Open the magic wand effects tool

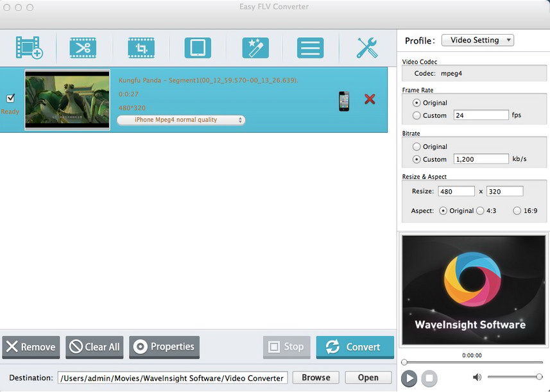255,47
